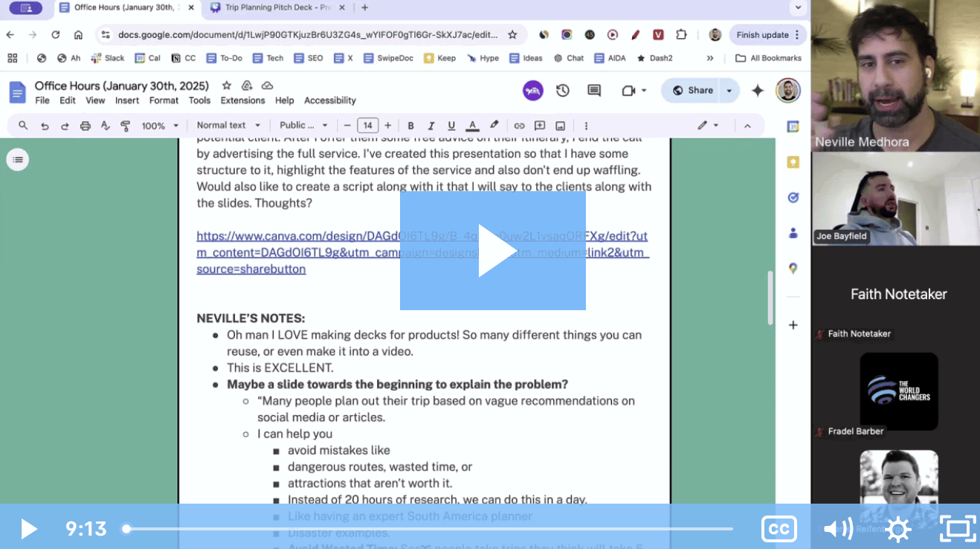
Task: Open version history clock icon
Action: point(563,91)
